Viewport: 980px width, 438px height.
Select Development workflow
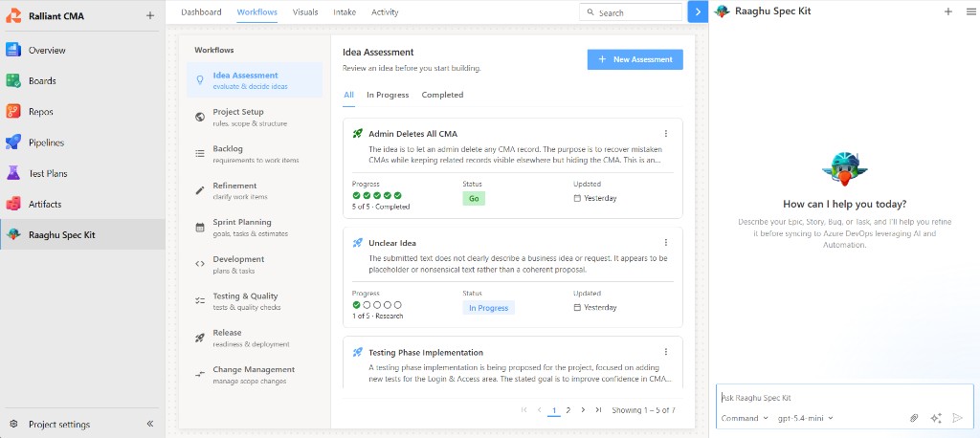[x=255, y=264]
